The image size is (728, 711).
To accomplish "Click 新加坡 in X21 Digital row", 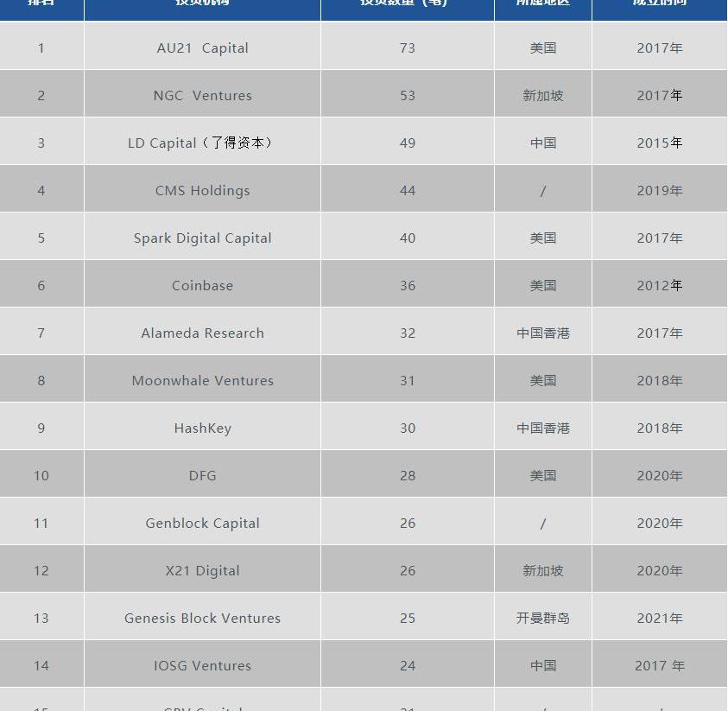I will click(542, 570).
